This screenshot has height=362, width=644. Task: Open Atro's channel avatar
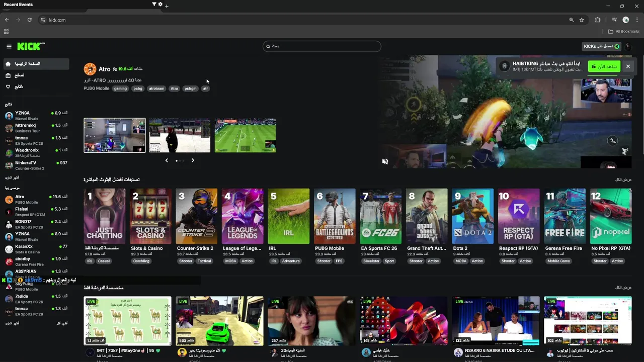[90, 69]
